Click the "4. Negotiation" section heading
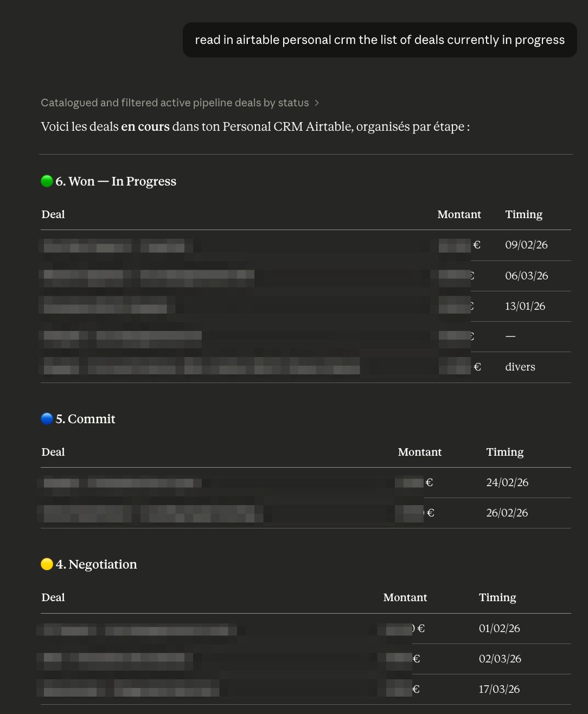The image size is (588, 714). [96, 564]
